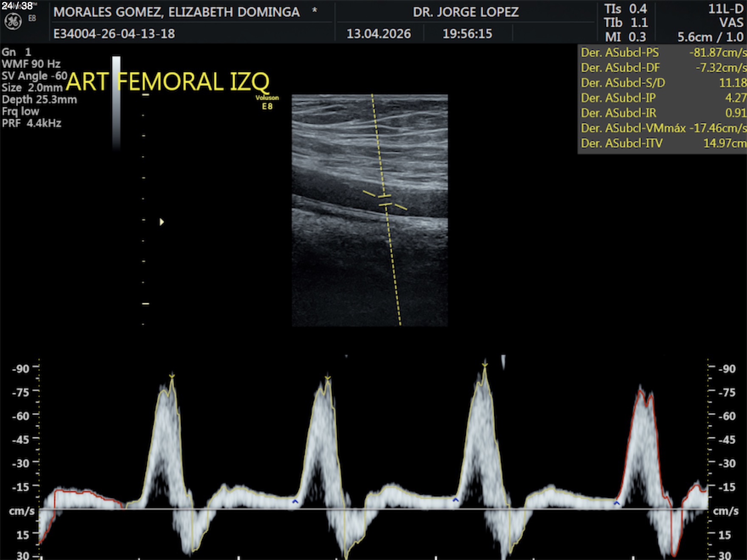
Task: Click the ART FEMORAL IZQ annotation text
Action: (x=168, y=81)
